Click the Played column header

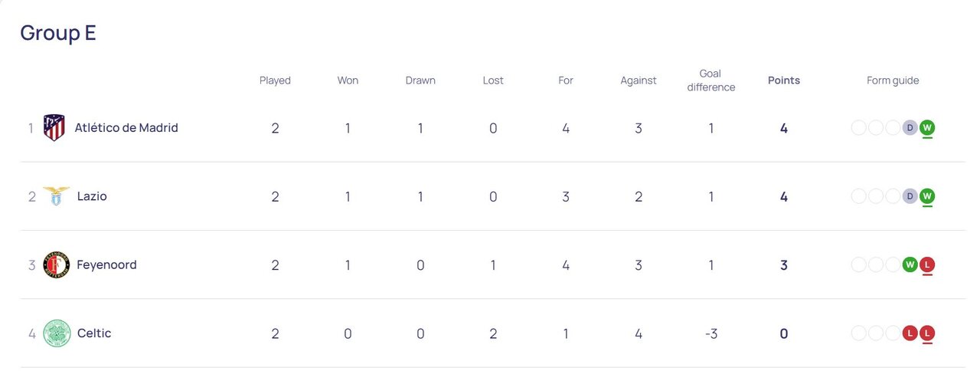[275, 80]
